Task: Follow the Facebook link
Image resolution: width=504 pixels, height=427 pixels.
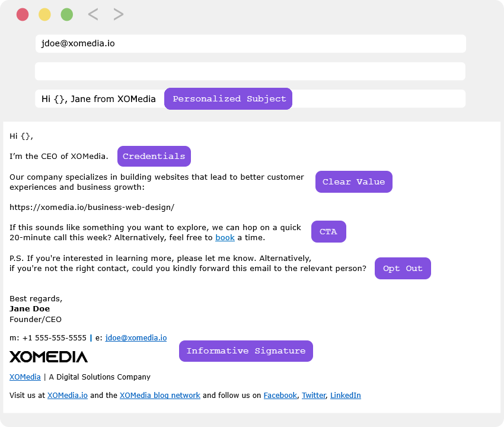Action: tap(280, 395)
